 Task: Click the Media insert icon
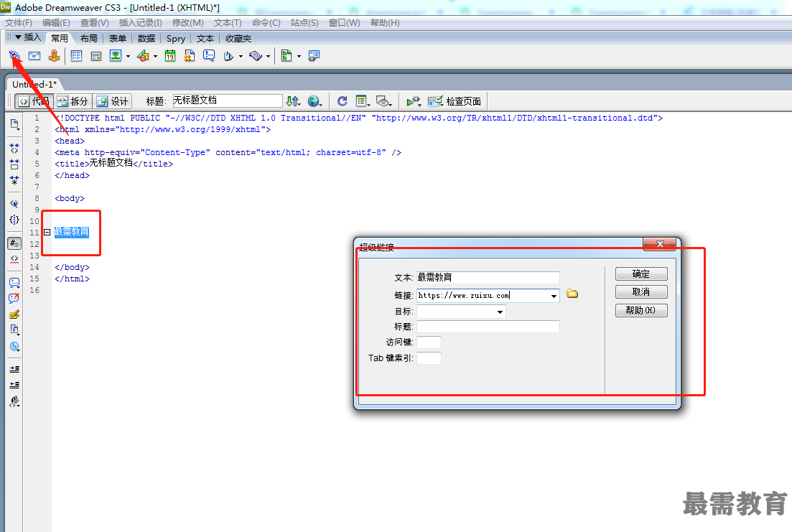point(144,55)
